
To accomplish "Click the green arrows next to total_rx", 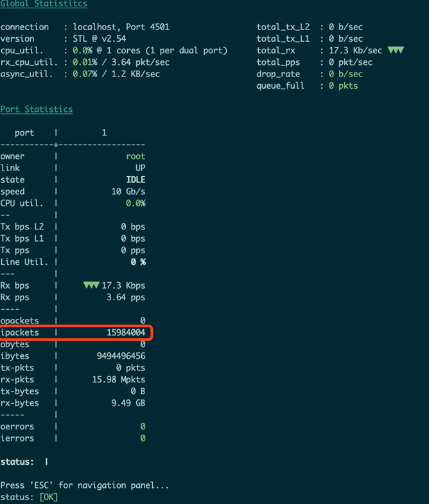I will click(x=396, y=50).
